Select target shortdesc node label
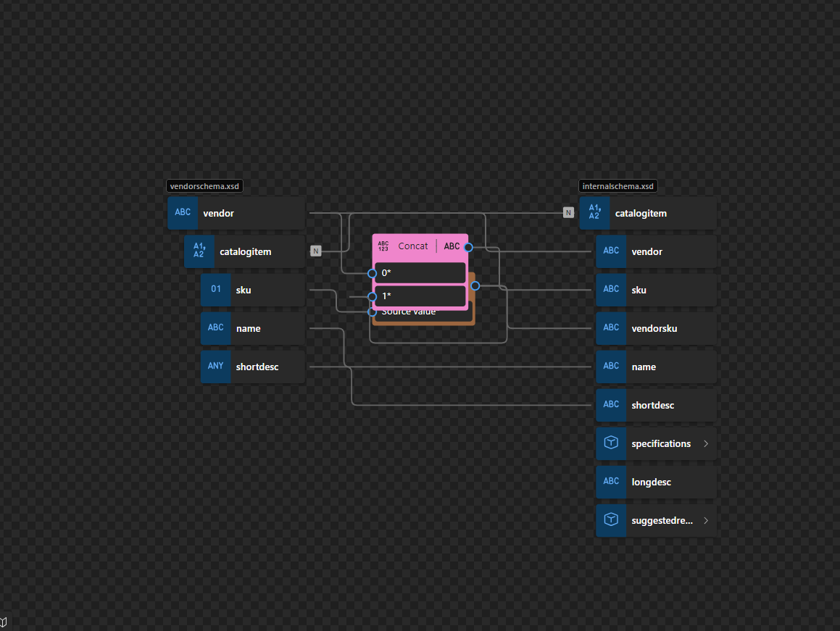 653,406
